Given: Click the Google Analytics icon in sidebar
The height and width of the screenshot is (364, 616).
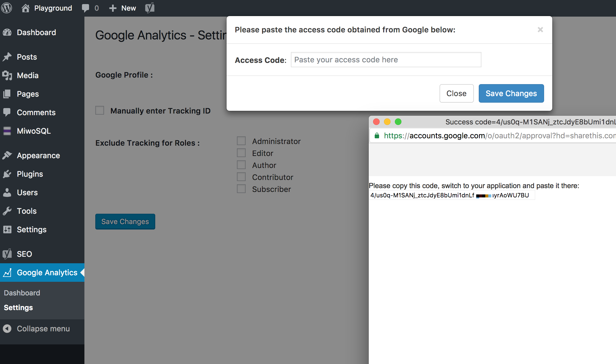Looking at the screenshot, I should click(x=7, y=273).
